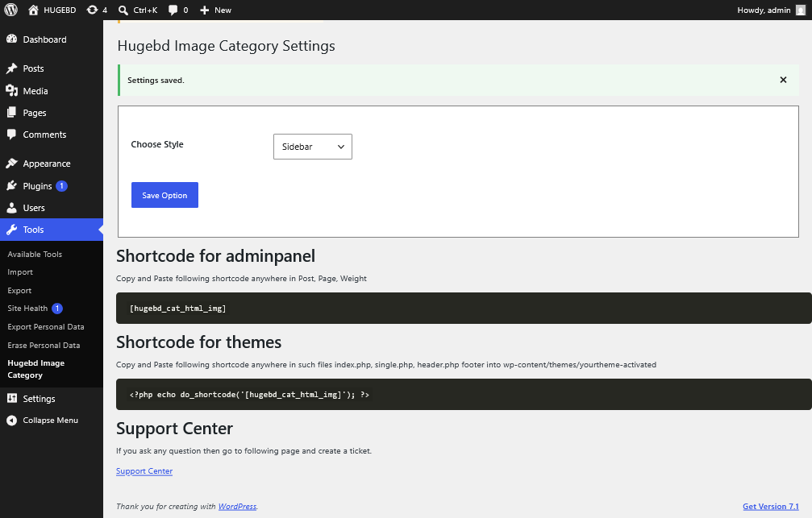Click Get Version 7.1 link
Screen dimensions: 812x518
tap(771, 506)
